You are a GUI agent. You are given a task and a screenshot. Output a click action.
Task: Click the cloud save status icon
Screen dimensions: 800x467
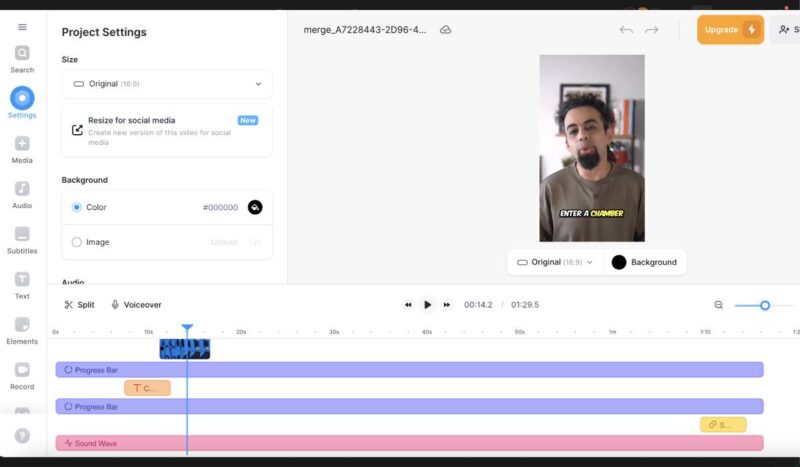coord(445,30)
